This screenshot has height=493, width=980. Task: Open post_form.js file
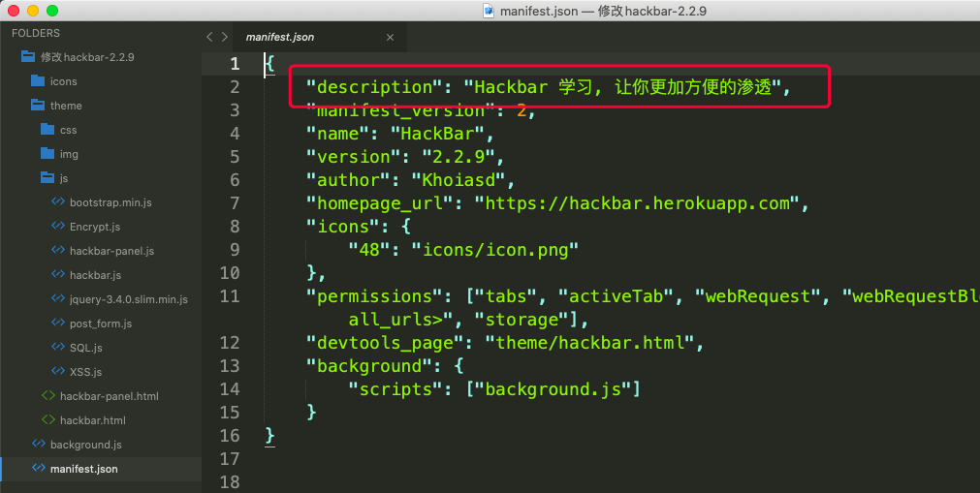pos(101,324)
